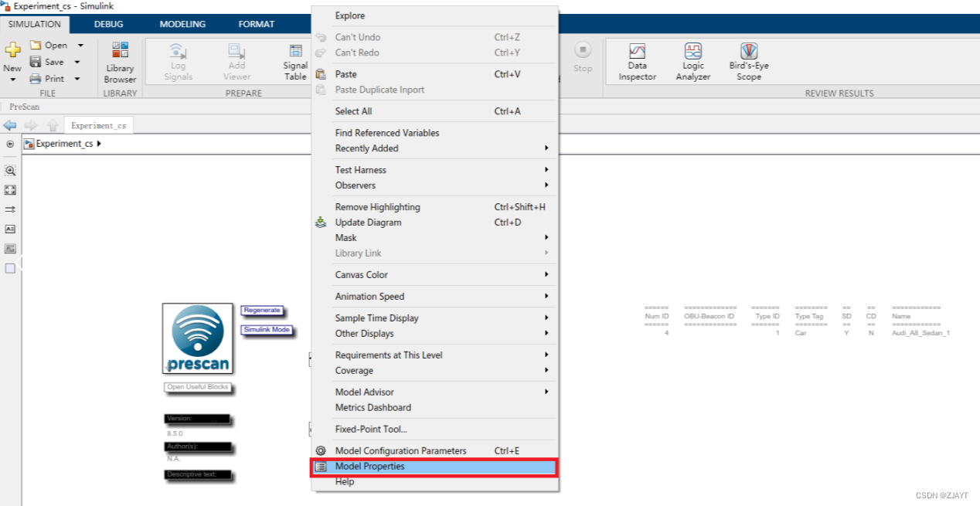Image resolution: width=980 pixels, height=506 pixels.
Task: Expand the Experiment_cs breadcrumb arrow
Action: click(x=99, y=144)
